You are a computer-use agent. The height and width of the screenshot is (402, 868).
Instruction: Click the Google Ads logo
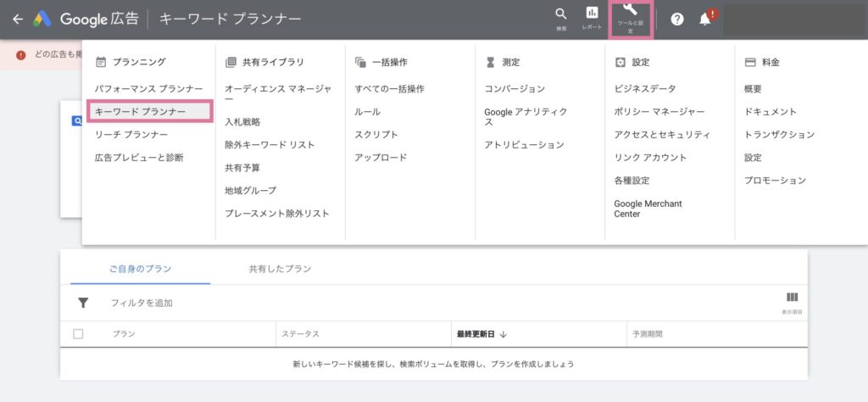point(42,19)
